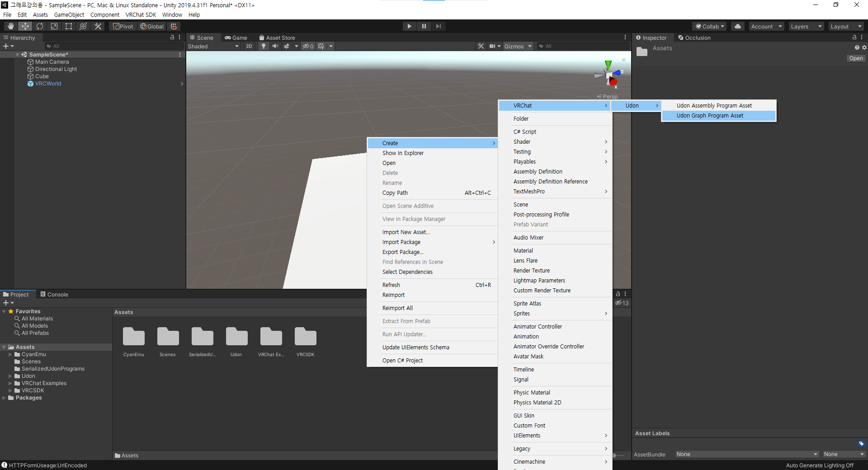
Task: Click the Play button
Action: [x=409, y=26]
